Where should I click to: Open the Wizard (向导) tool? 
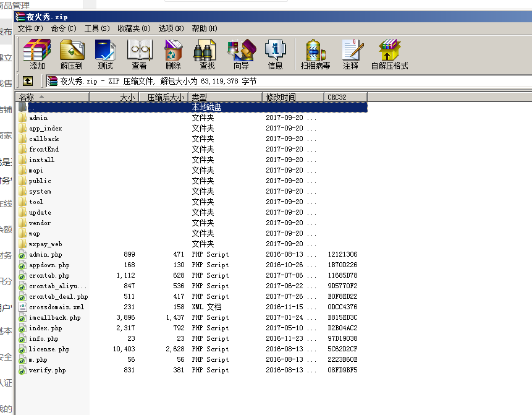click(241, 54)
